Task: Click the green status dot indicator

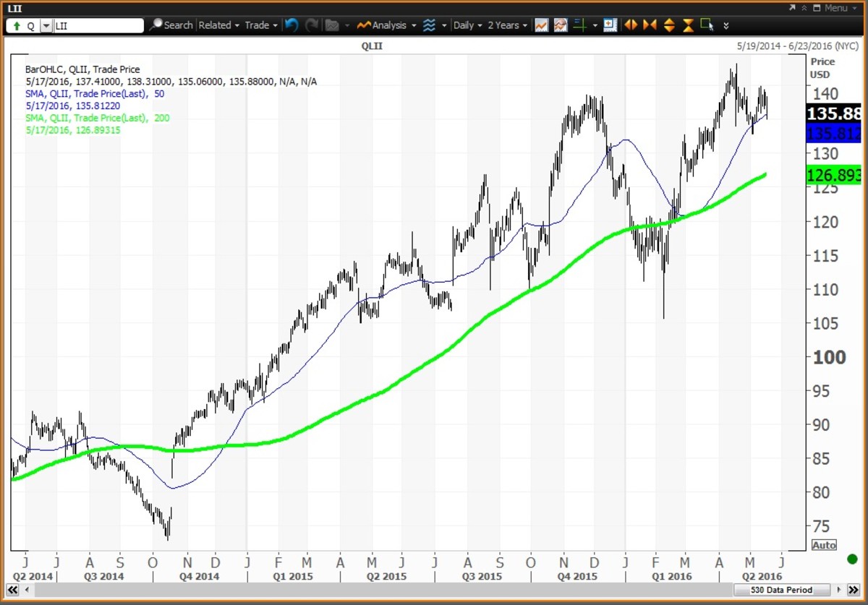Action: click(x=852, y=559)
